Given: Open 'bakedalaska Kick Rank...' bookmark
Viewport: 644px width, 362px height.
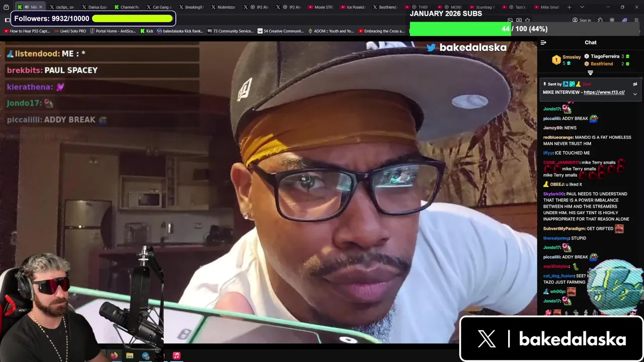Looking at the screenshot, I should click(x=180, y=31).
